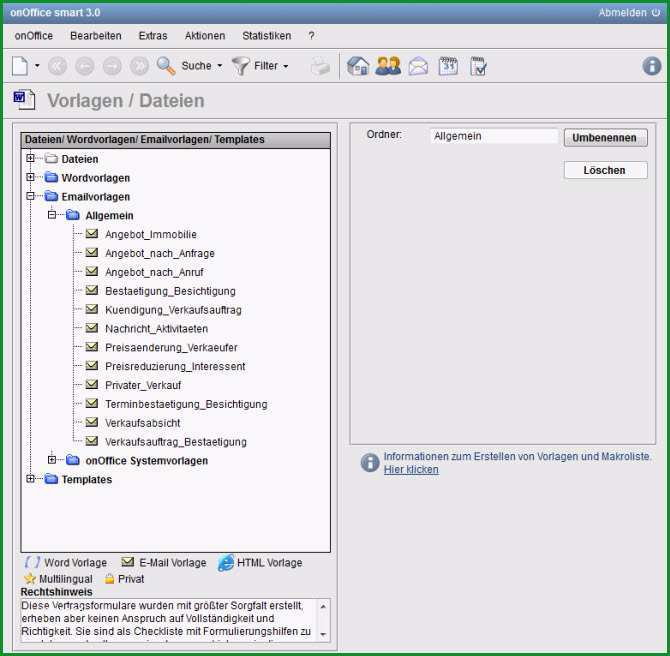Screen dimensions: 670x656
Task: Open template Angebot_nach_Anruf
Action: click(154, 272)
